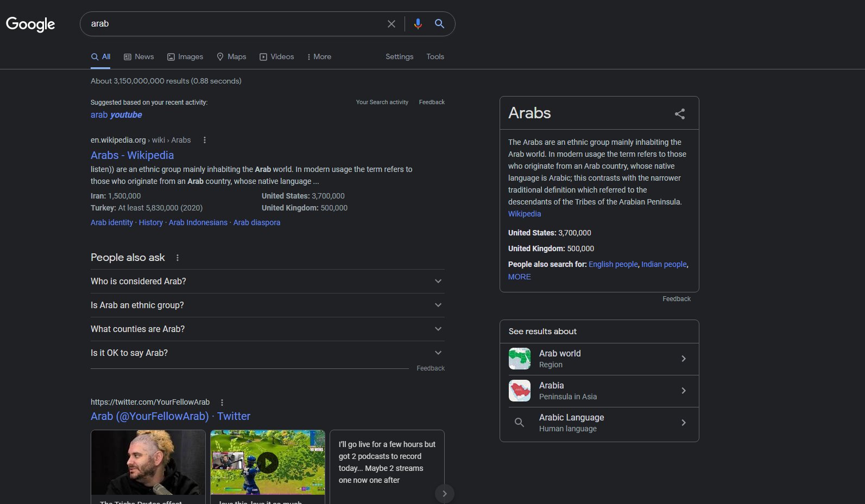865x504 pixels.
Task: Click the 'en.wikipedia.org › wiki › Arabs' breadcrumb
Action: pyautogui.click(x=141, y=140)
